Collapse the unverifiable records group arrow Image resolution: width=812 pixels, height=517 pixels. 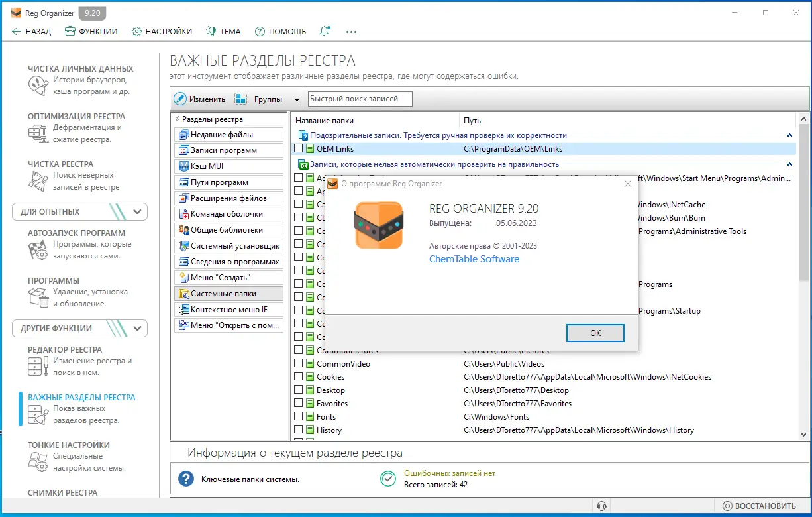click(x=789, y=164)
